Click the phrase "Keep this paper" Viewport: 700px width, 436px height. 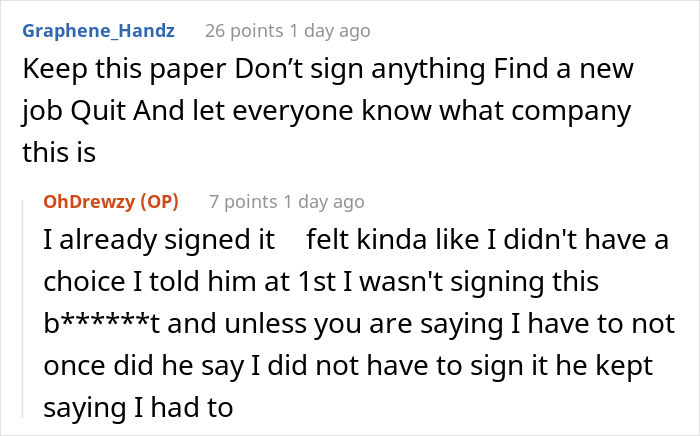[101, 71]
